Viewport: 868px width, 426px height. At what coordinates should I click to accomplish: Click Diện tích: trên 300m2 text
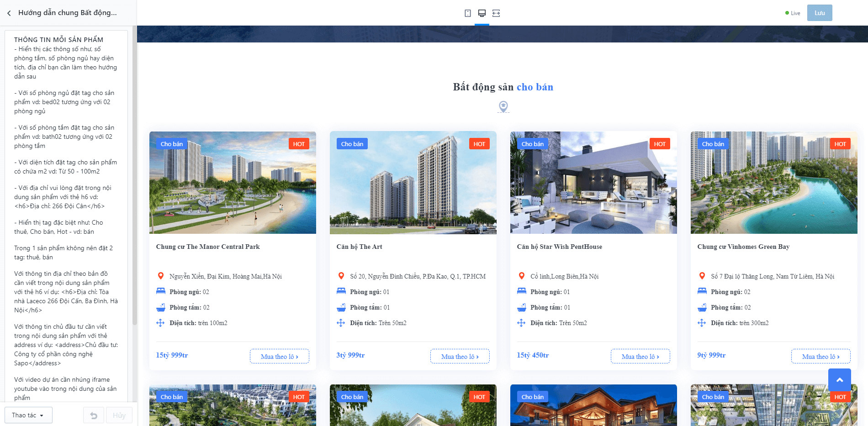[x=740, y=323]
